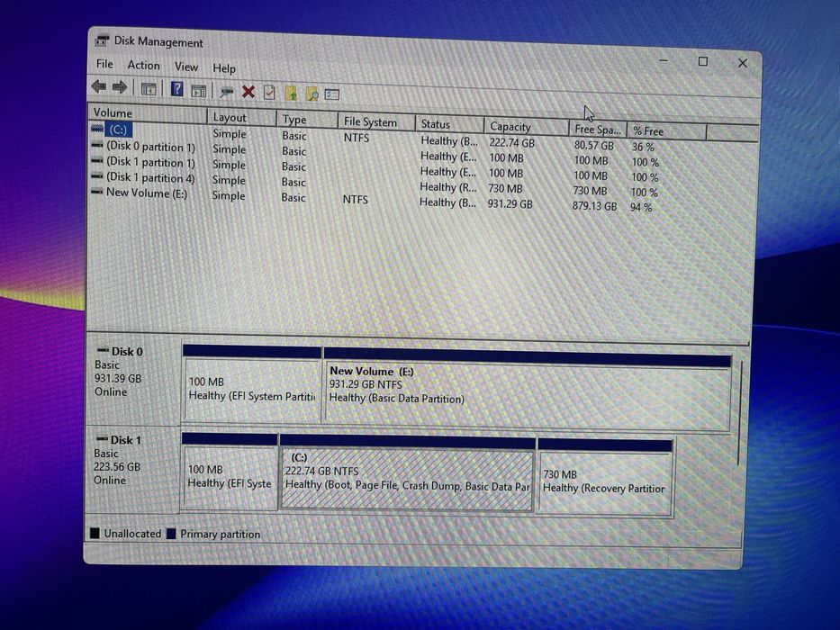Click the Disk 1 Basic 223.56 GB label panel
Viewport: 840px width, 630px height.
point(132,469)
